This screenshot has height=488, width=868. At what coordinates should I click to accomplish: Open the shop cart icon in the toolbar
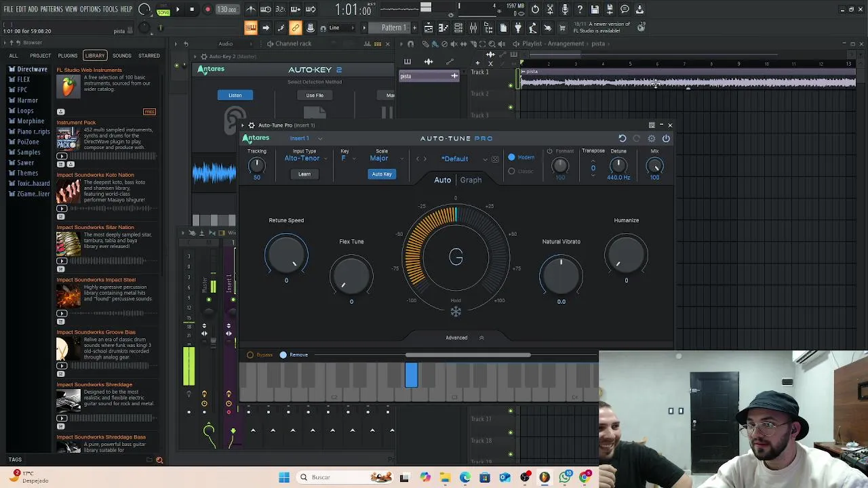tap(562, 28)
